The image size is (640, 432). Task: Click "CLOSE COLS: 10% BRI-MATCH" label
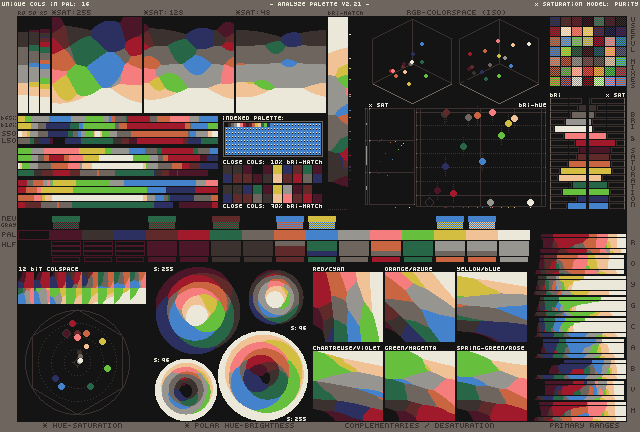(x=272, y=162)
